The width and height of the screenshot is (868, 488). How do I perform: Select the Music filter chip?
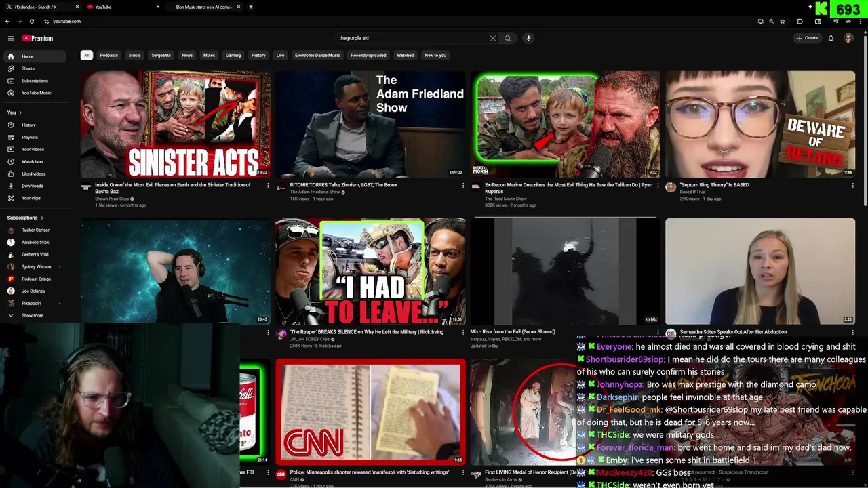coord(135,56)
